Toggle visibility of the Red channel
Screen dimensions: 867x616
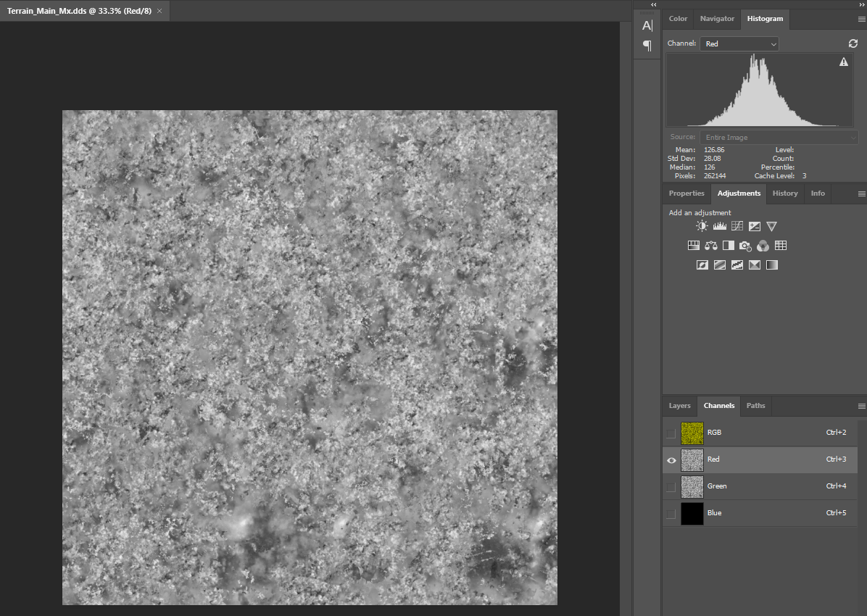pyautogui.click(x=671, y=460)
